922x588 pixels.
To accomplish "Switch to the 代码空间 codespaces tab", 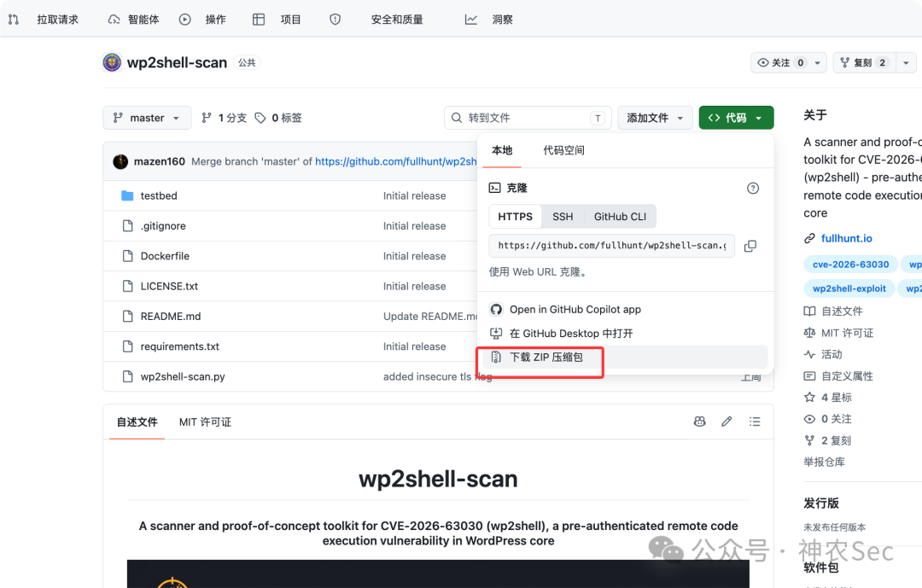I will click(x=564, y=150).
